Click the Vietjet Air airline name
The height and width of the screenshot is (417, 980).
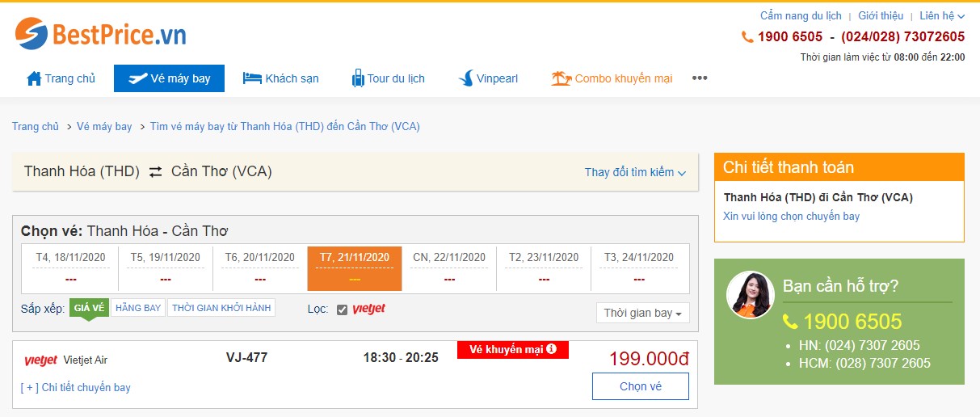tap(85, 360)
